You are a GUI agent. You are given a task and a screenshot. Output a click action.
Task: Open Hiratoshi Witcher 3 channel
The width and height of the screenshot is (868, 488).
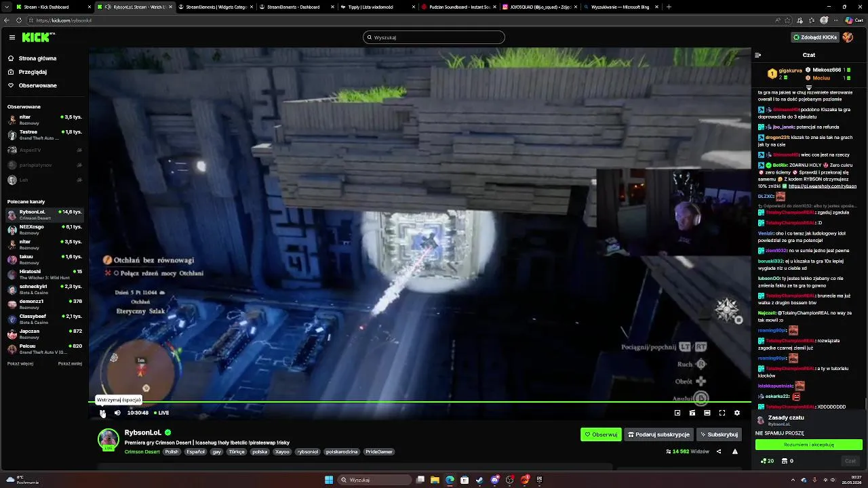point(44,274)
